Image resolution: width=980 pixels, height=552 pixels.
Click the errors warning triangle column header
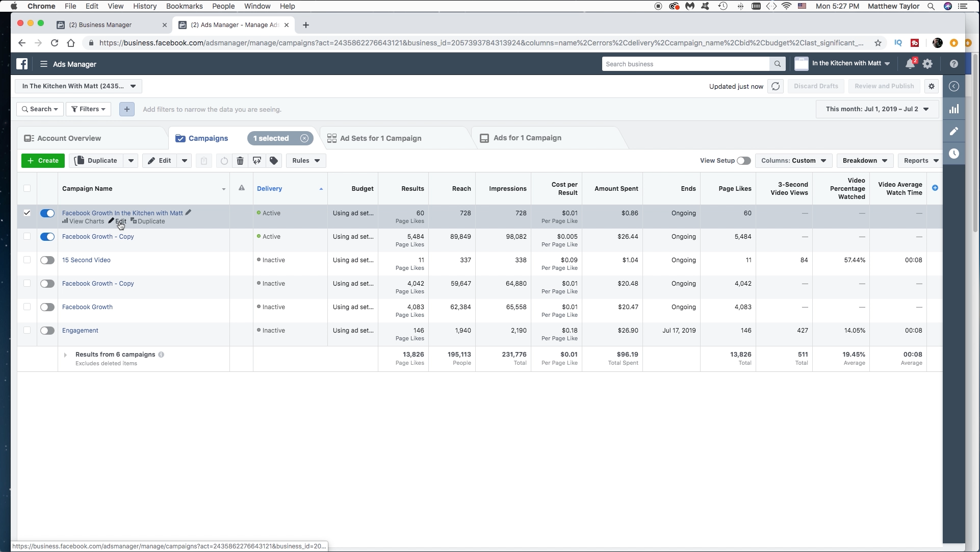click(242, 188)
